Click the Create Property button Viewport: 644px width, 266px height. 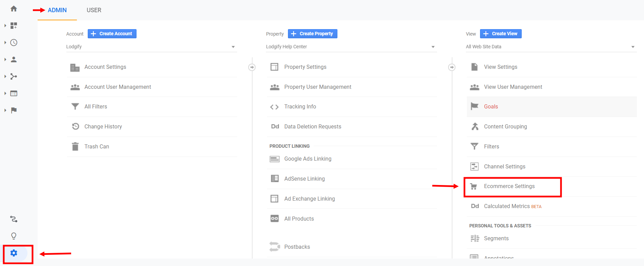point(312,34)
